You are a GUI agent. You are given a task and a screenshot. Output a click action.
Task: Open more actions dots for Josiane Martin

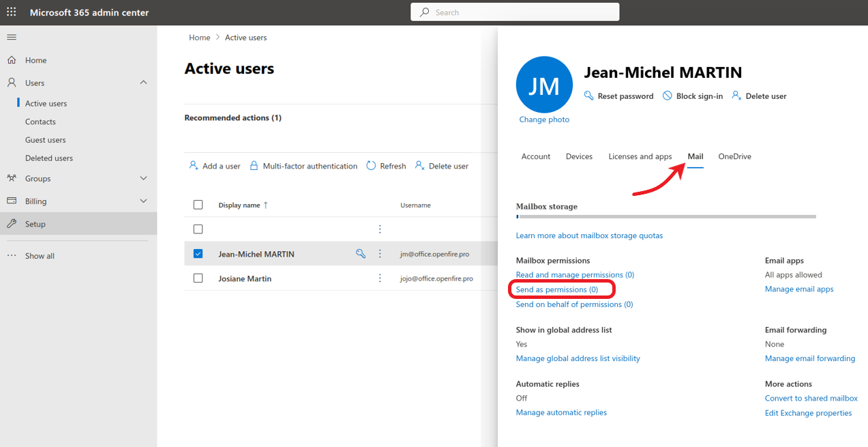pos(380,278)
